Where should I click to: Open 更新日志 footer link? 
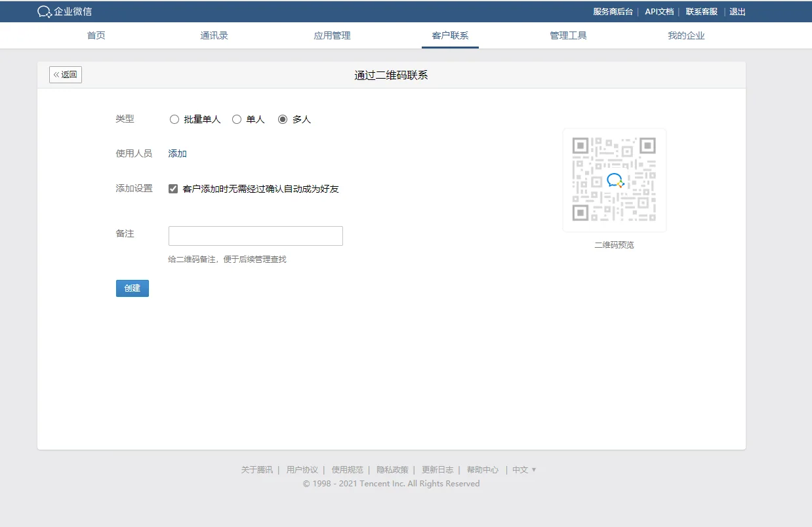tap(437, 470)
